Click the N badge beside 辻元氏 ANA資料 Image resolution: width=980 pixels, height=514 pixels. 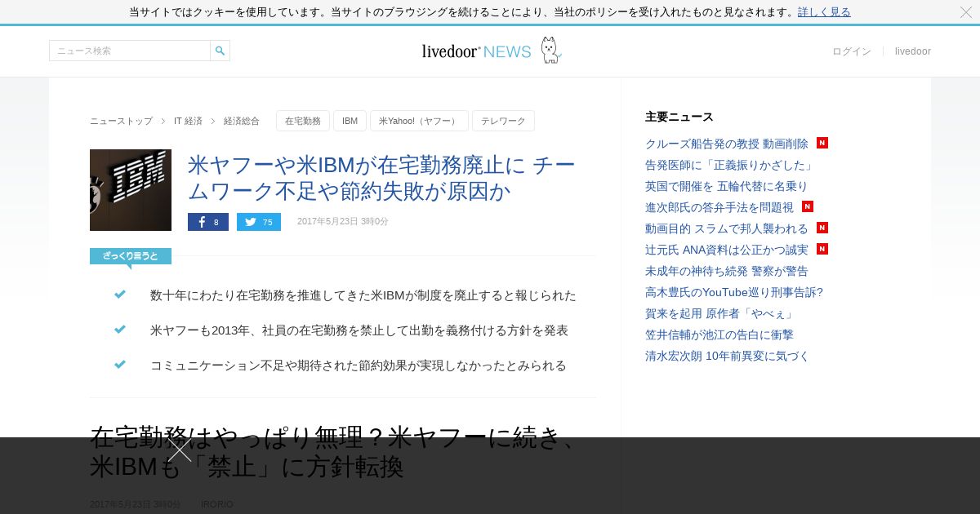coord(822,249)
